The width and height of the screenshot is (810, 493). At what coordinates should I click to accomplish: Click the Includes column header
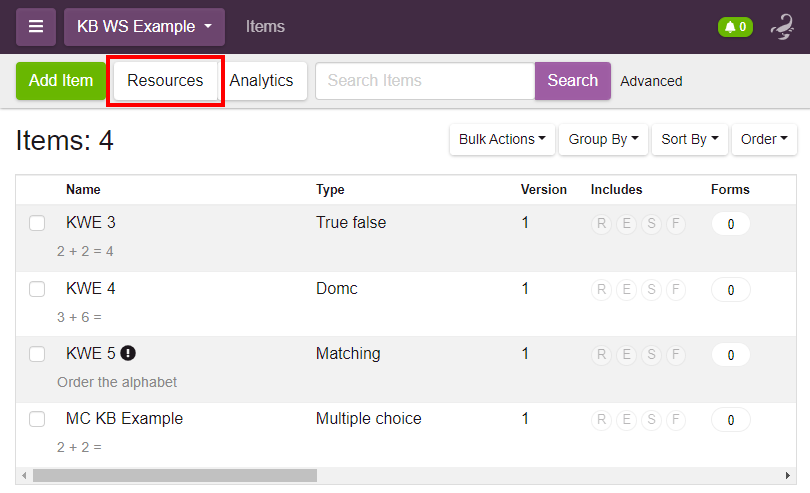click(616, 190)
